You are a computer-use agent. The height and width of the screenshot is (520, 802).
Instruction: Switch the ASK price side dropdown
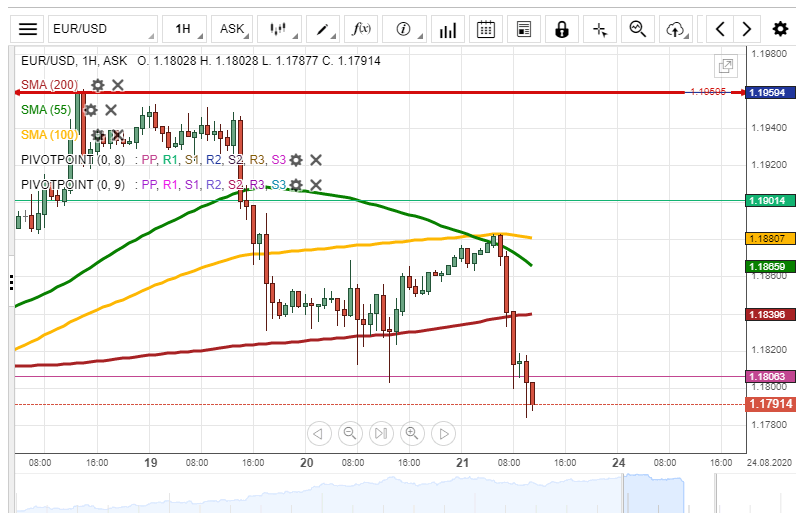[x=232, y=29]
